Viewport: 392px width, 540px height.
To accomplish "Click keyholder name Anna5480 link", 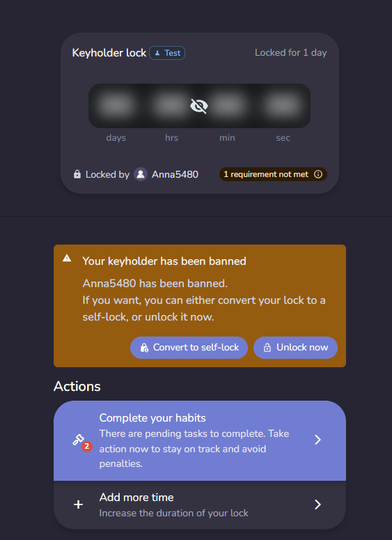I will tap(175, 174).
